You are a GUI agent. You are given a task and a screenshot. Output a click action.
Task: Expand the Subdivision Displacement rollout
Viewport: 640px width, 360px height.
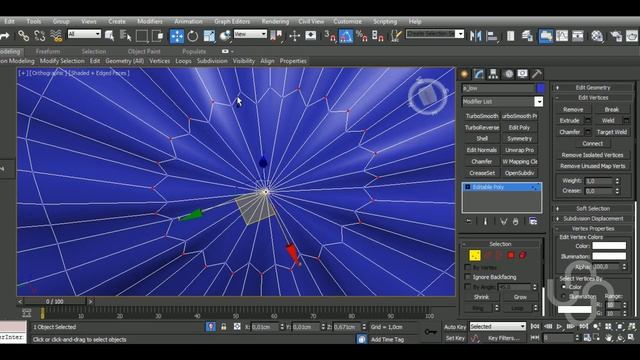click(x=593, y=218)
